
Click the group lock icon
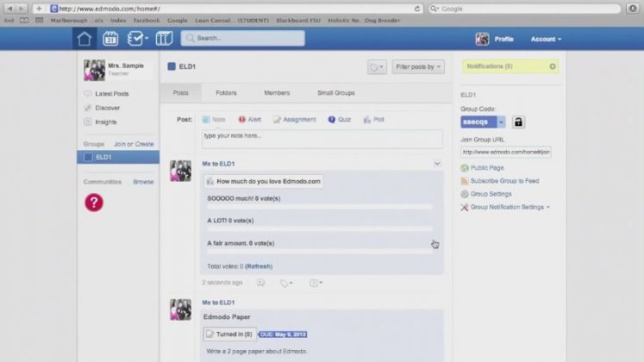[x=518, y=122]
